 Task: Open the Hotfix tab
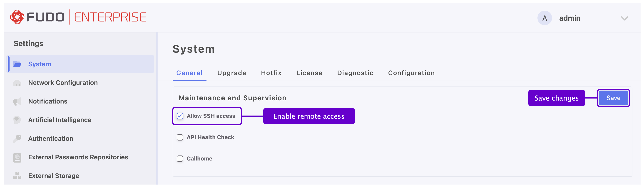pyautogui.click(x=271, y=73)
